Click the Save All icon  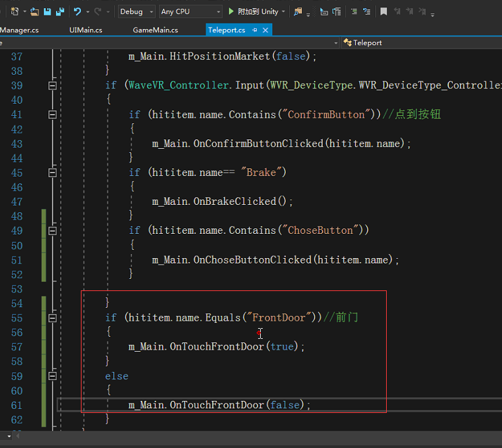coord(60,12)
